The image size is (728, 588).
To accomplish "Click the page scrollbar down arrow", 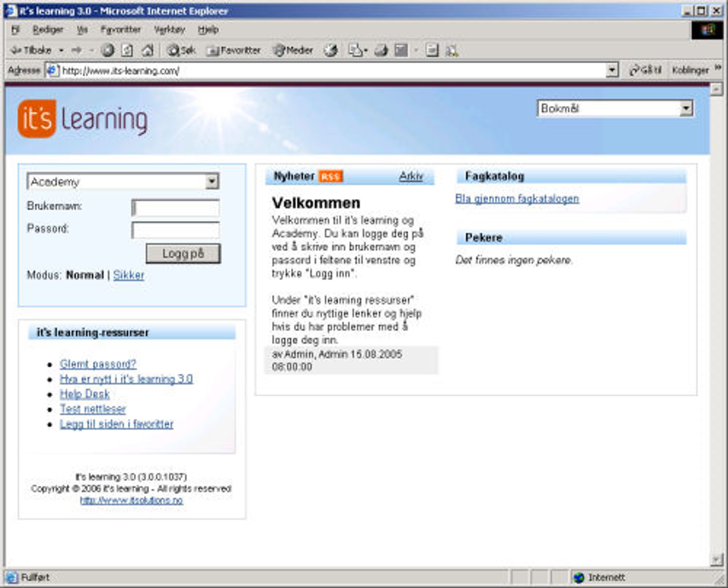I will tap(716, 560).
